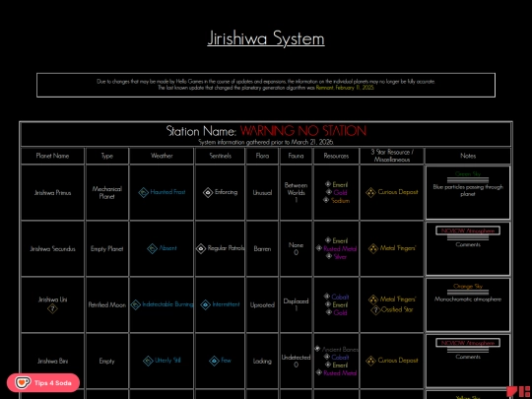Click the WARNING NO STATION text

[x=303, y=131]
